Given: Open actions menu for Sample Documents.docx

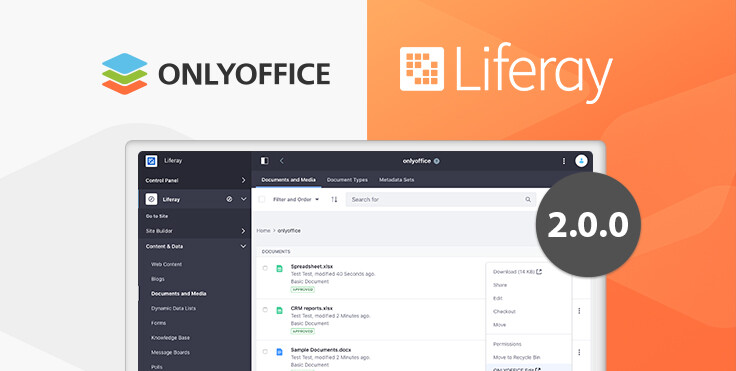Looking at the screenshot, I should (579, 352).
